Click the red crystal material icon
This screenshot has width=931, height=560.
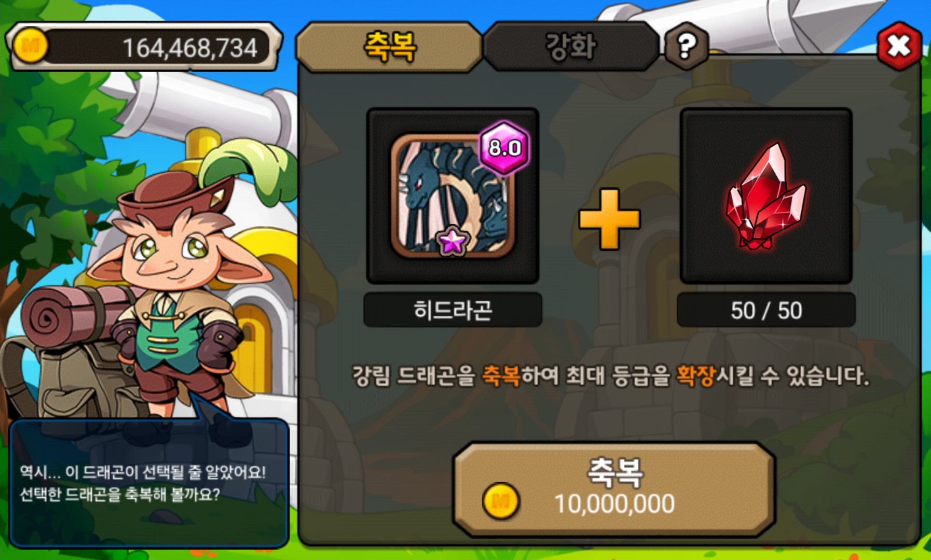(x=766, y=196)
